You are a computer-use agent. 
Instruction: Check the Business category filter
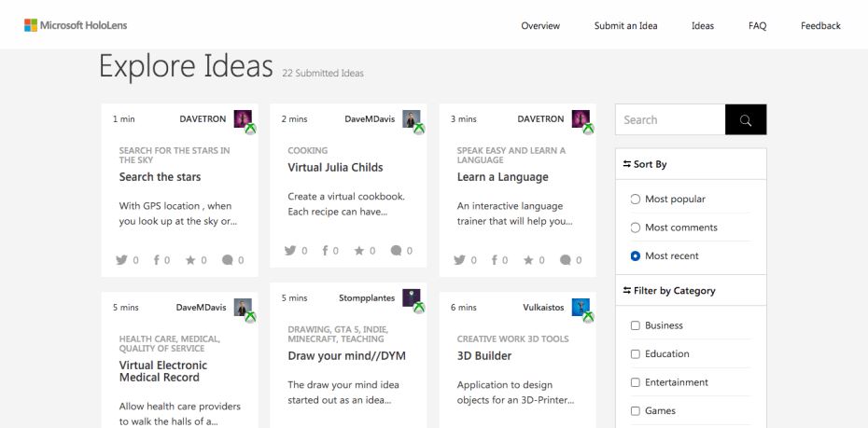coord(636,325)
